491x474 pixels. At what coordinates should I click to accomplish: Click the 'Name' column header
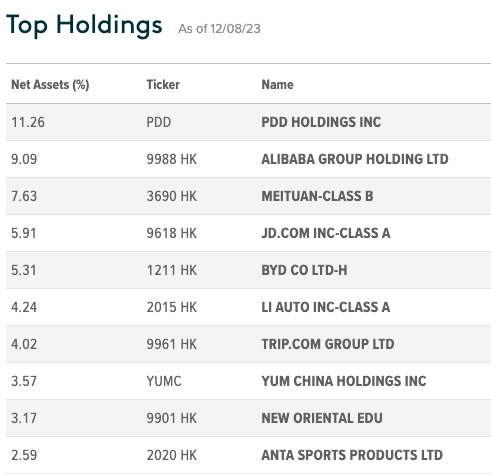277,85
